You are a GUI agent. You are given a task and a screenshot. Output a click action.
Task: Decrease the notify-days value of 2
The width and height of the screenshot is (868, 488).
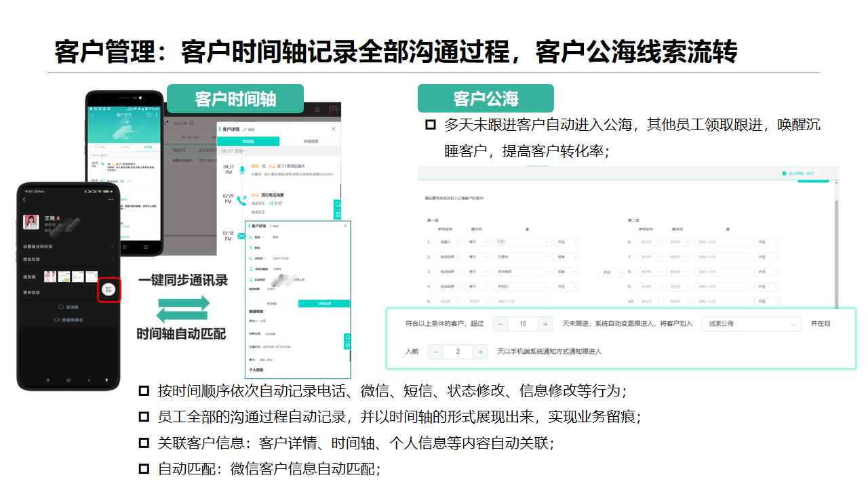tap(435, 352)
